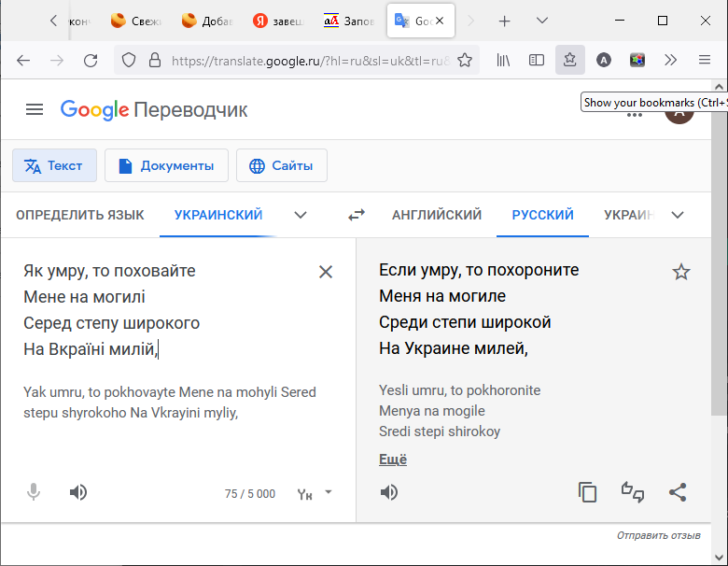The image size is (728, 566).
Task: Select АНГЛИЙСКИЙ as target language
Action: tap(437, 215)
